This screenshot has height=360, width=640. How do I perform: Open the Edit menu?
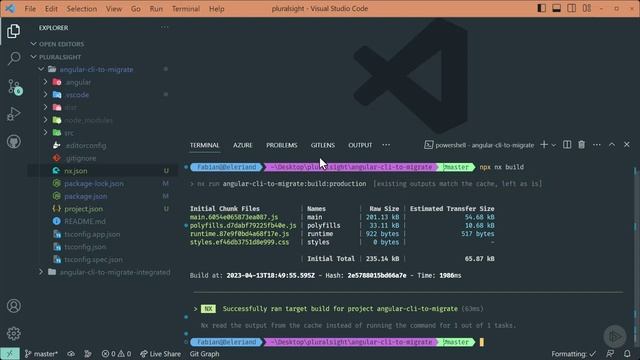point(51,9)
